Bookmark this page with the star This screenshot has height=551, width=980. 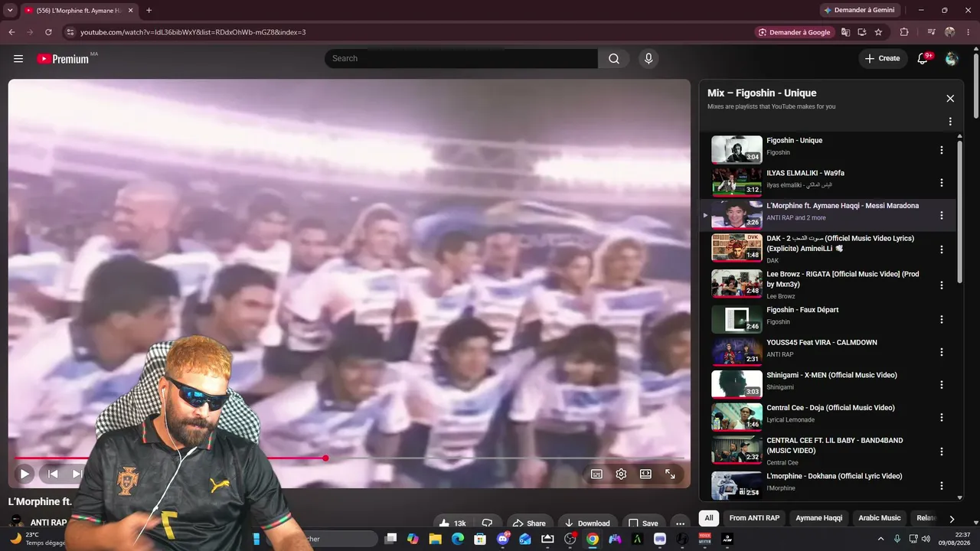point(878,32)
